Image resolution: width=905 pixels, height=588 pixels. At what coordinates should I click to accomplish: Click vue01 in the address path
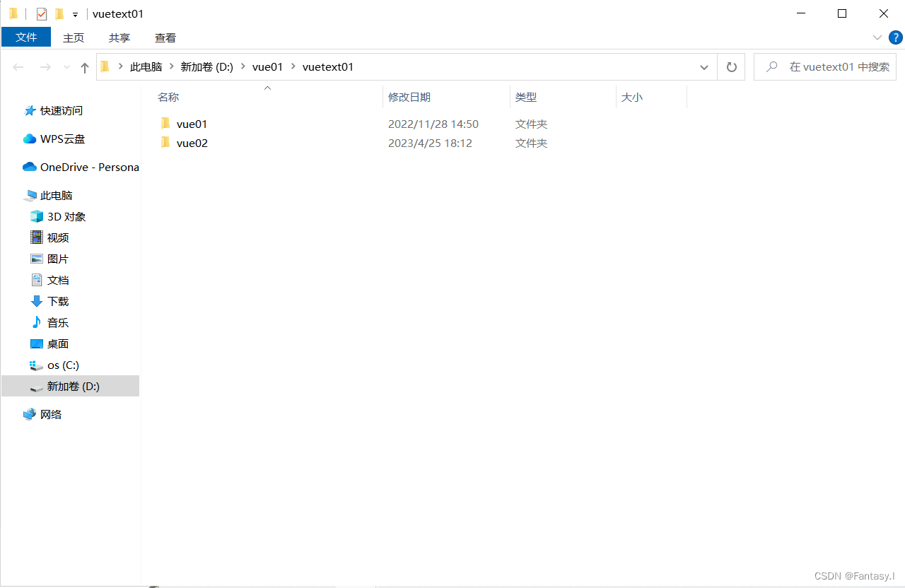point(267,67)
